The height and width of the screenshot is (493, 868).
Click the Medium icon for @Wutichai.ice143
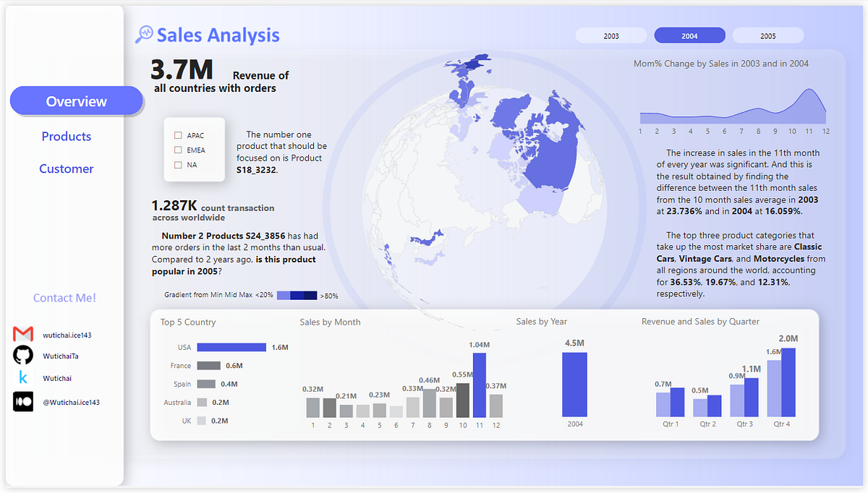click(22, 402)
